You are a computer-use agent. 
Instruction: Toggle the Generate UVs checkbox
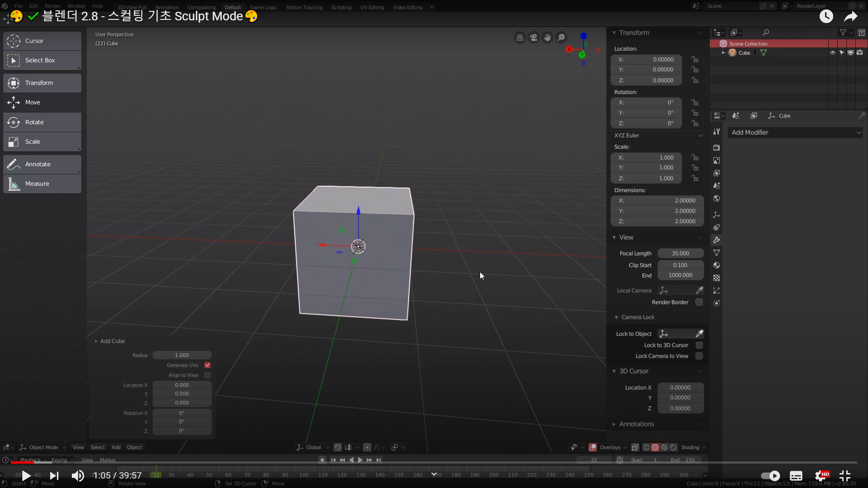(x=208, y=365)
